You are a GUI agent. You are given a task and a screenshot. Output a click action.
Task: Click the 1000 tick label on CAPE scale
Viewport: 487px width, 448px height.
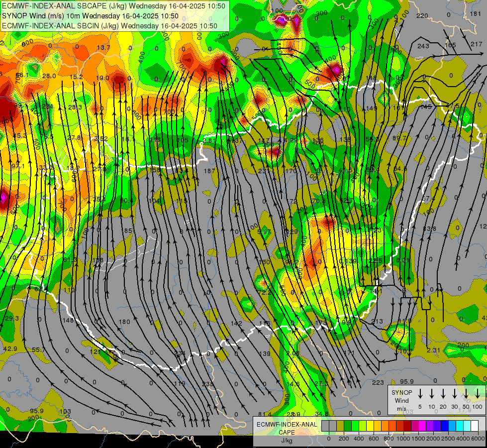404,439
